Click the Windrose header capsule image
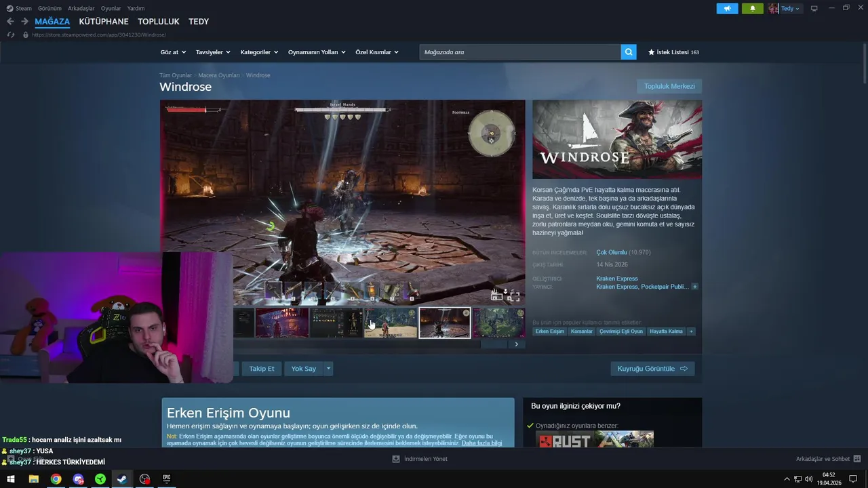 tap(617, 140)
